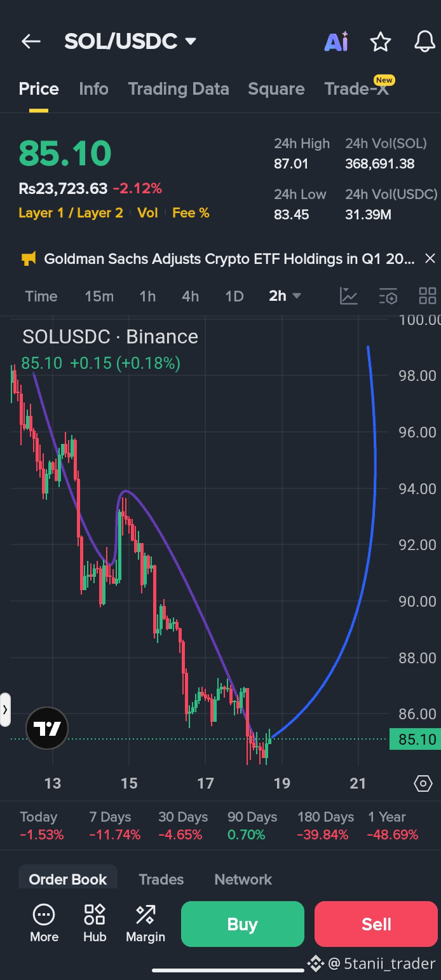Screen dimensions: 441x980
Task: Open the Trading Data tab
Action: point(179,89)
